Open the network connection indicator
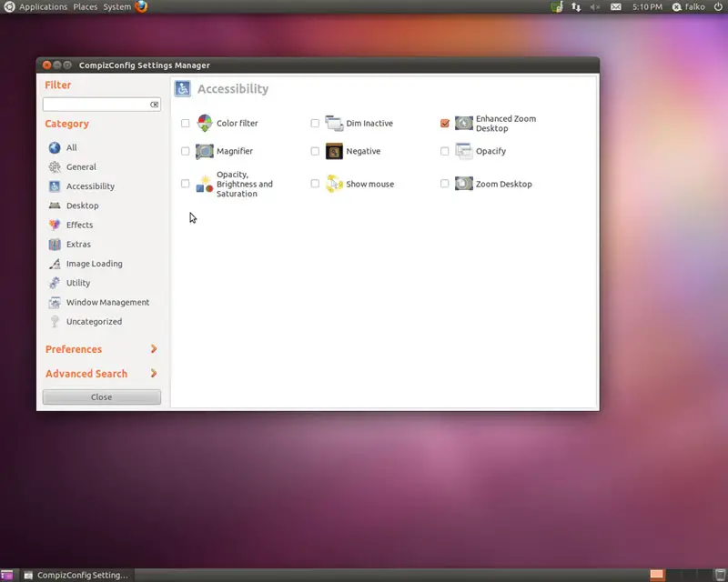Viewport: 728px width, 582px height. [x=576, y=6]
